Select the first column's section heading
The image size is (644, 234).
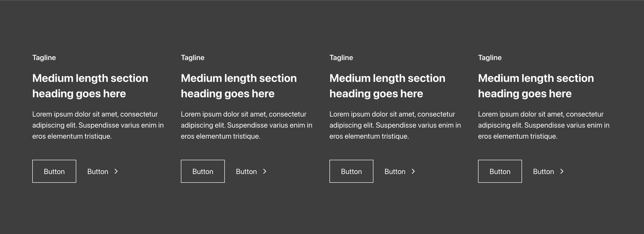click(x=90, y=86)
